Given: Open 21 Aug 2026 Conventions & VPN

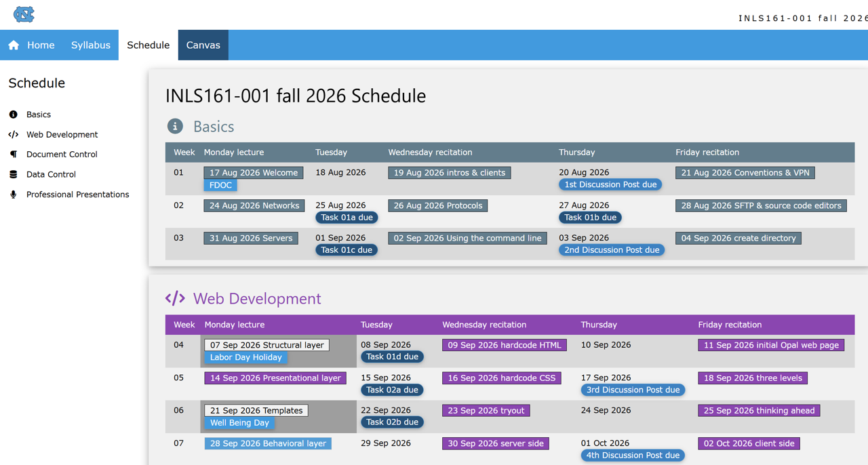Looking at the screenshot, I should [x=745, y=173].
